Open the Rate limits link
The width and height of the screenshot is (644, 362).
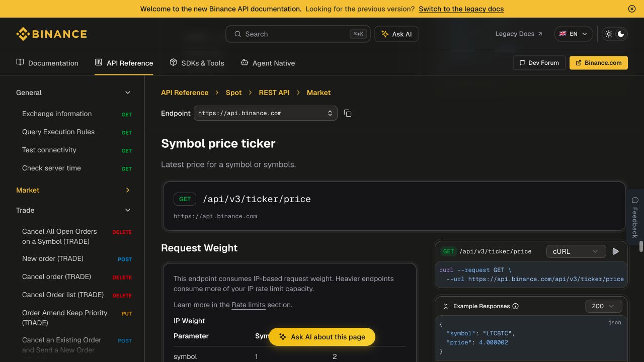(x=249, y=305)
